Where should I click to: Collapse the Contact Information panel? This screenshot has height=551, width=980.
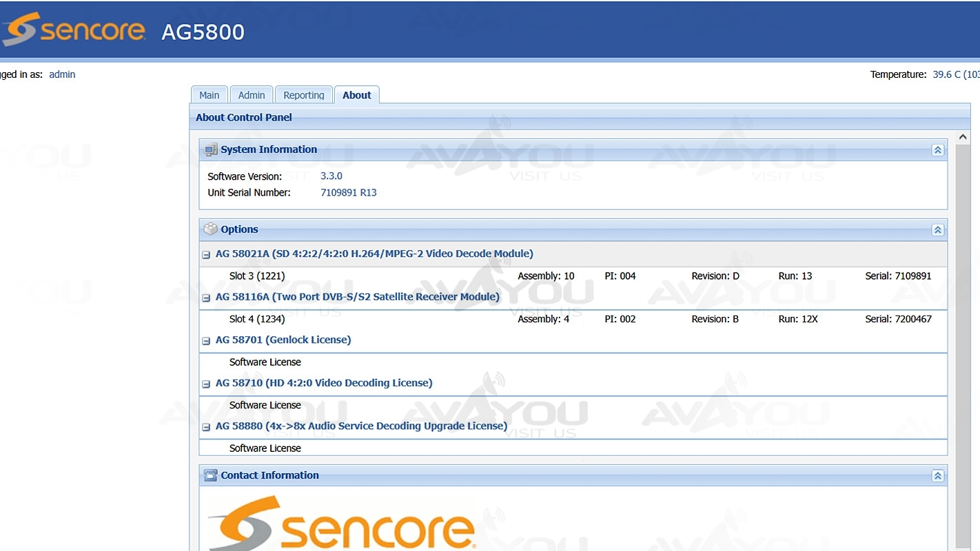(937, 476)
